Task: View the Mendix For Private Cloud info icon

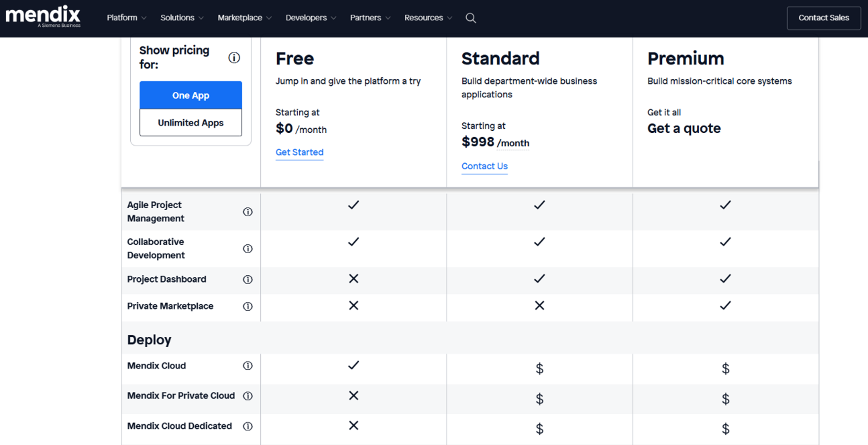Action: [248, 396]
